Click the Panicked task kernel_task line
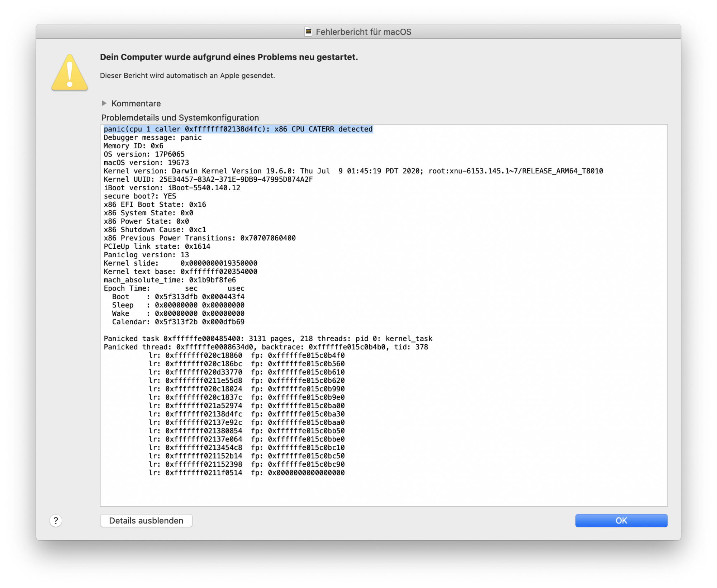 [x=268, y=339]
